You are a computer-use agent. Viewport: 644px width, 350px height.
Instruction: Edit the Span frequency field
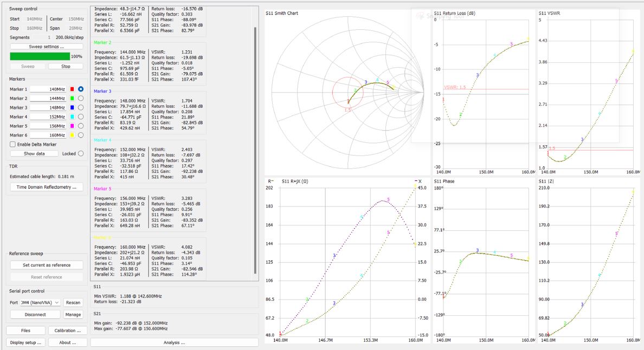point(75,28)
